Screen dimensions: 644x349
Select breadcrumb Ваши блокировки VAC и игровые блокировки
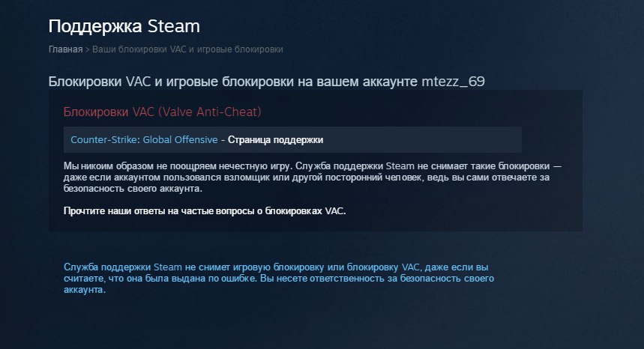pyautogui.click(x=187, y=49)
